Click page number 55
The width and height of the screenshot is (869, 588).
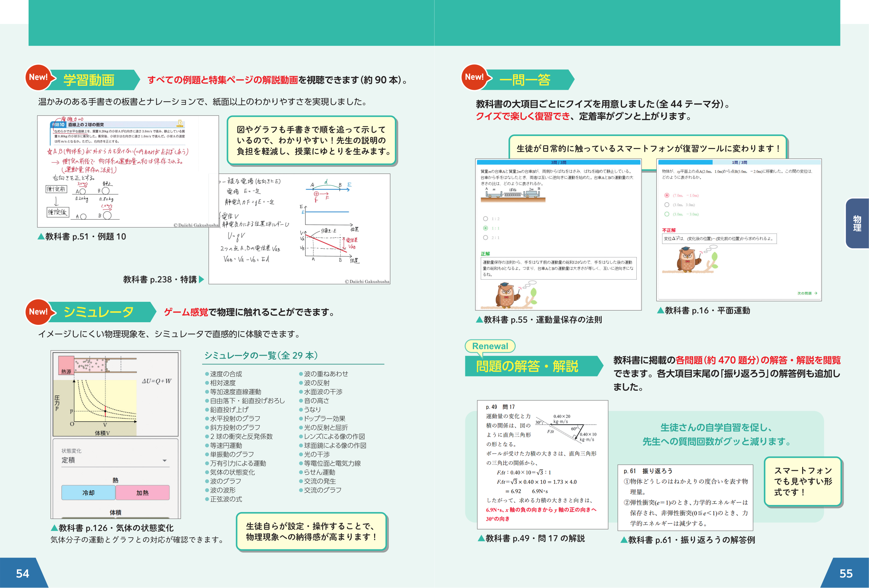click(x=846, y=574)
